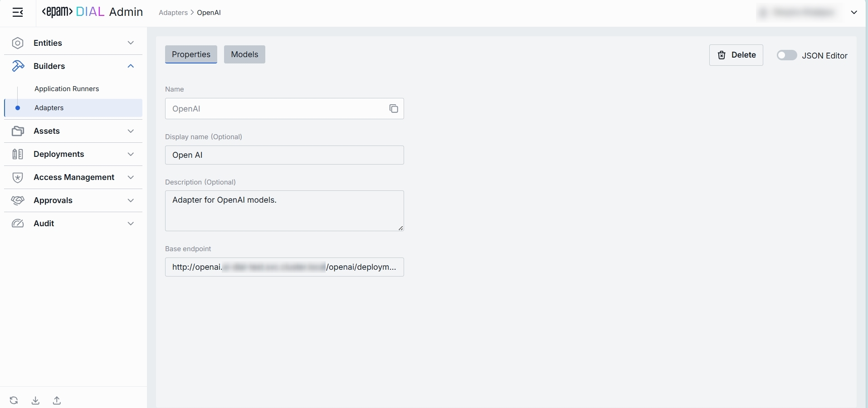Expand the Deployments section chevron
The width and height of the screenshot is (868, 408).
tap(131, 154)
